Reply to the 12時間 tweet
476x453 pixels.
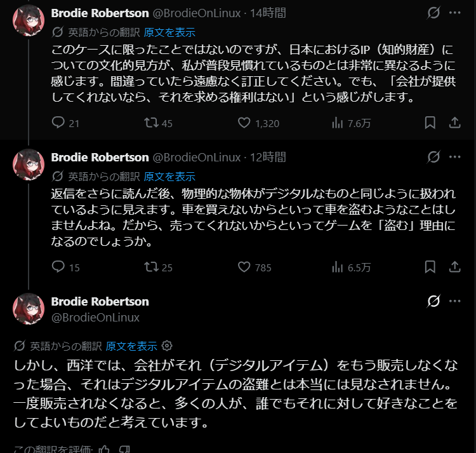(x=58, y=267)
